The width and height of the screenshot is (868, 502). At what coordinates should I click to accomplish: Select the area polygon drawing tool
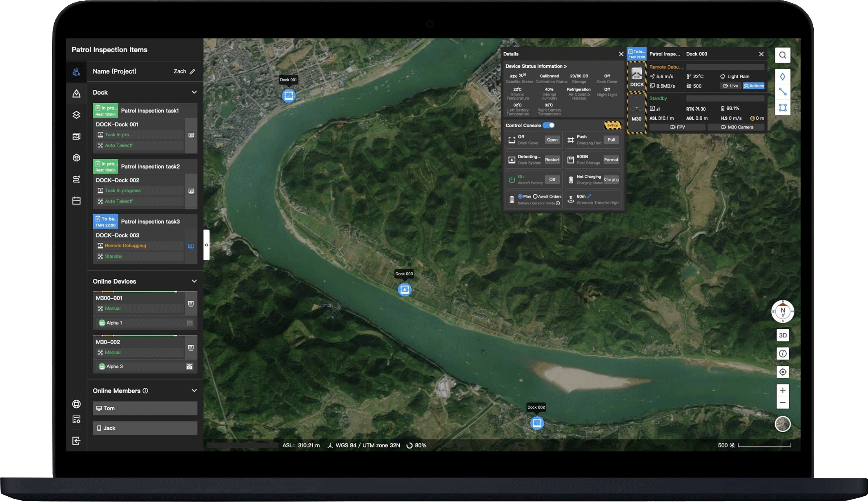click(x=782, y=108)
